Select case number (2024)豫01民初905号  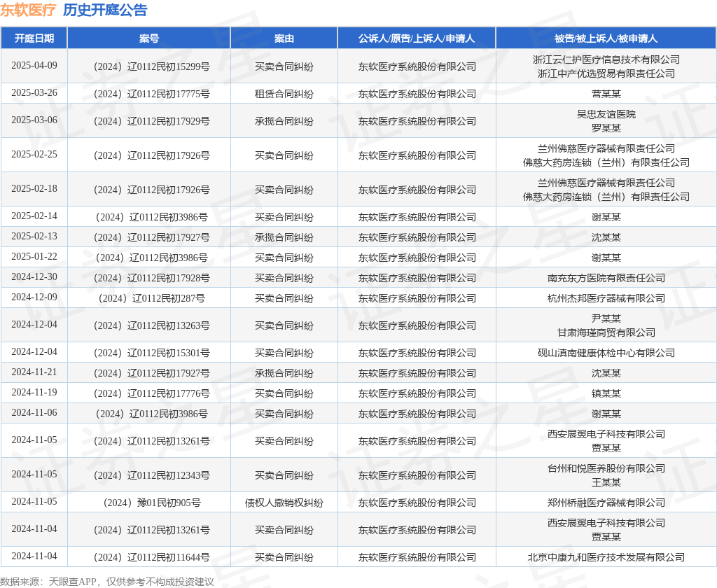pos(151,503)
